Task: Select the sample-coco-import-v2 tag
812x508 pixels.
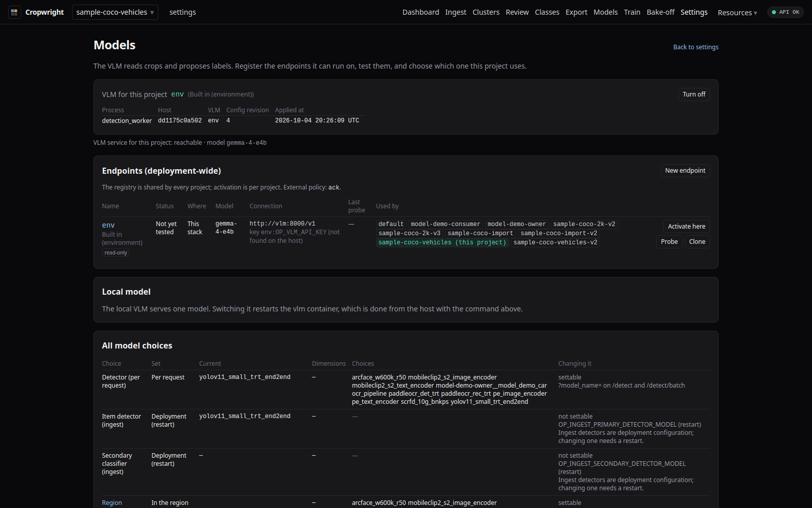Action: [x=559, y=233]
